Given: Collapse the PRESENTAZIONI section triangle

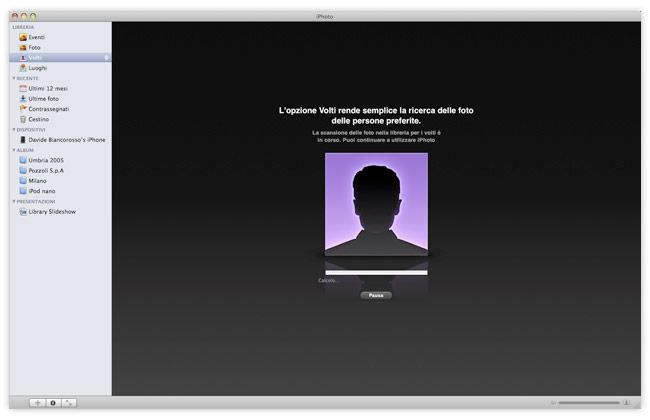Looking at the screenshot, I should tap(14, 202).
